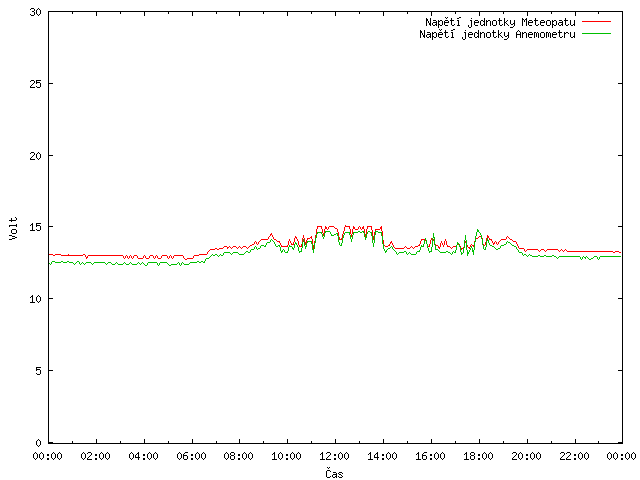Click the legend text 'Napětí jednotky Meteopatu'
The width and height of the screenshot is (640, 480).
click(x=500, y=22)
